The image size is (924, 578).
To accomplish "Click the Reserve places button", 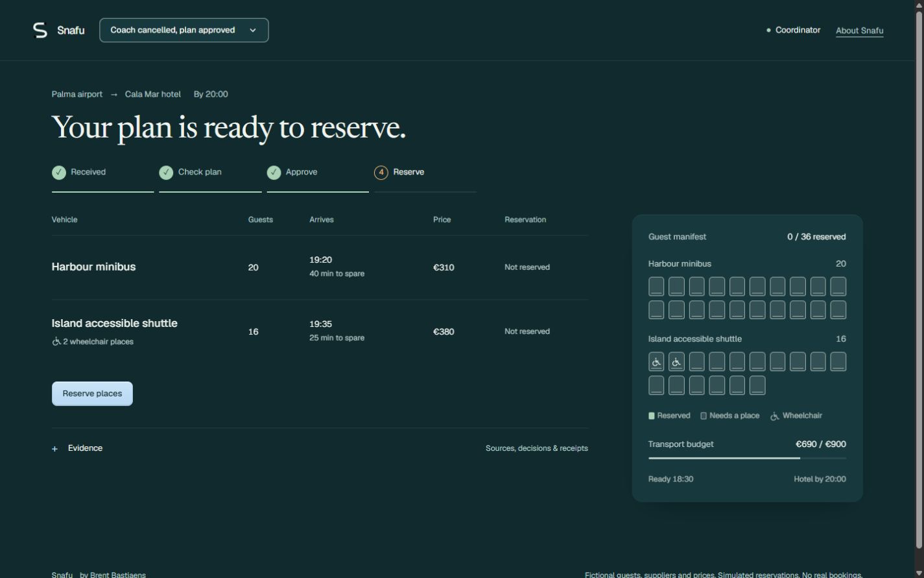I will coord(92,394).
